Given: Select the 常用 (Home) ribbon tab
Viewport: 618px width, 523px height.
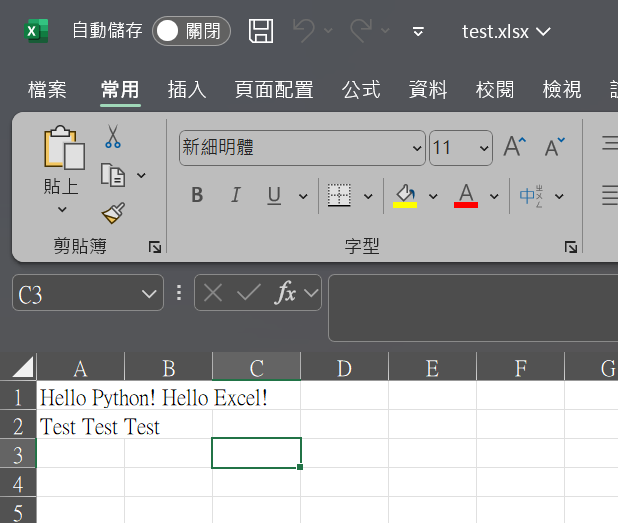Looking at the screenshot, I should coord(120,89).
